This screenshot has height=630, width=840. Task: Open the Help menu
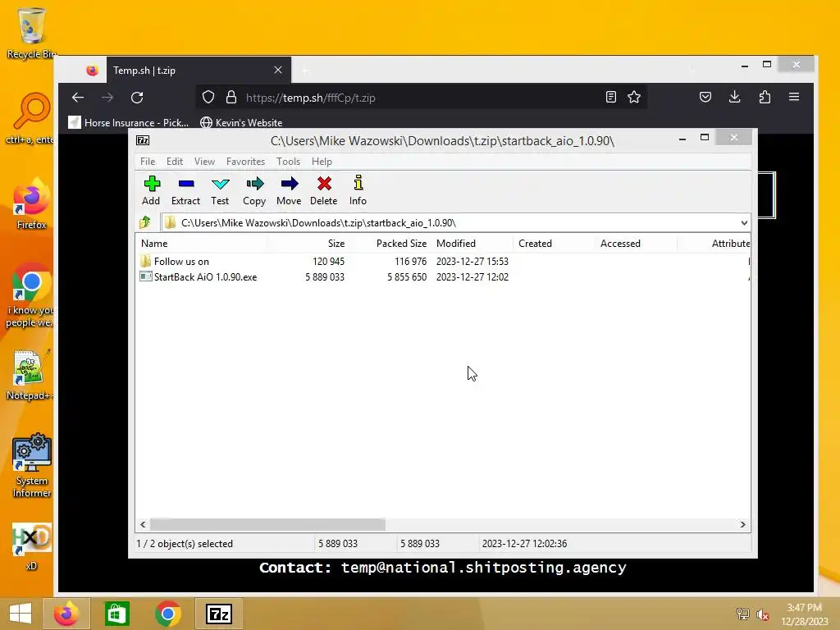tap(322, 162)
